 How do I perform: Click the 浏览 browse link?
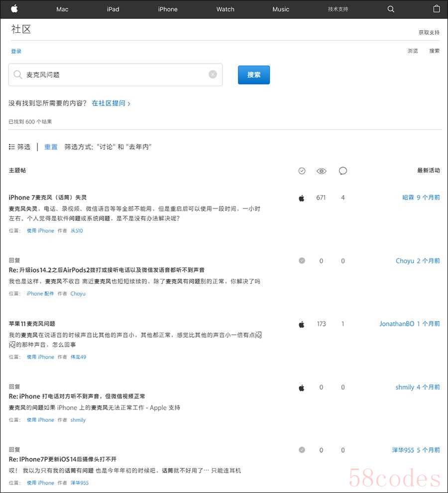click(x=413, y=51)
